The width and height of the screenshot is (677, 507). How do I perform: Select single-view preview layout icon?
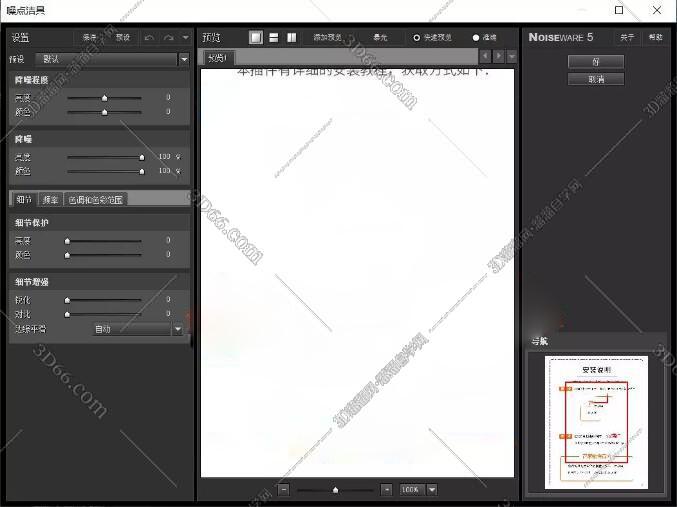pyautogui.click(x=256, y=37)
